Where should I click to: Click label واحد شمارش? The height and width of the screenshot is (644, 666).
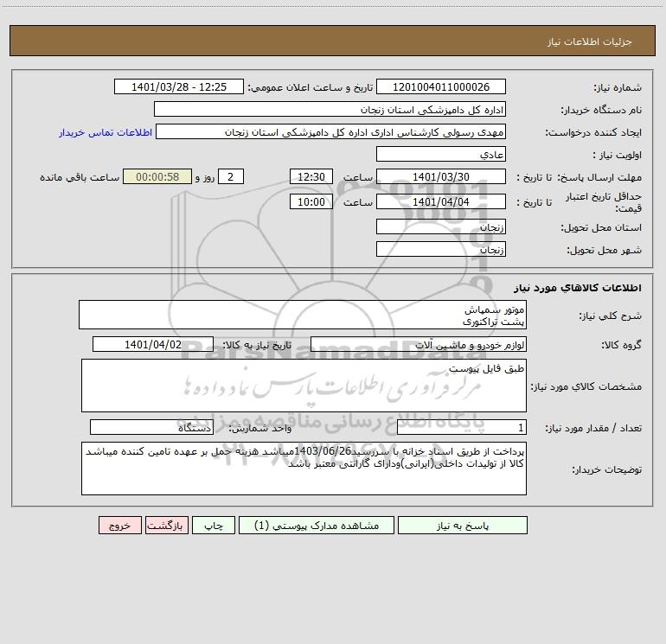click(x=260, y=428)
